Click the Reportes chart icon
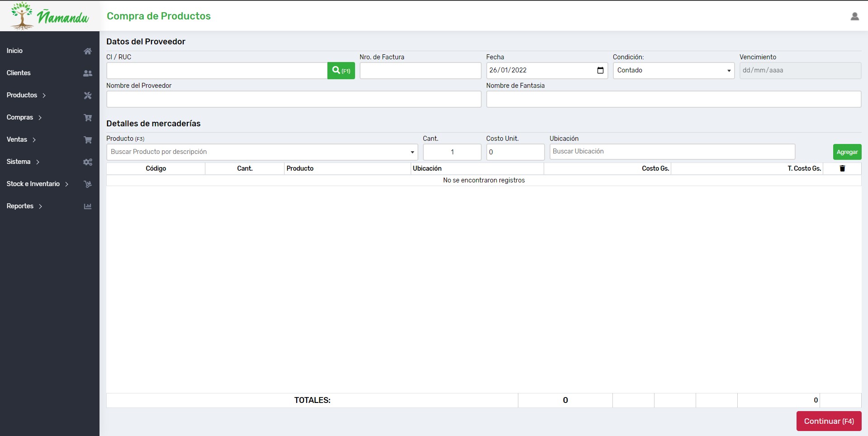 tap(88, 206)
